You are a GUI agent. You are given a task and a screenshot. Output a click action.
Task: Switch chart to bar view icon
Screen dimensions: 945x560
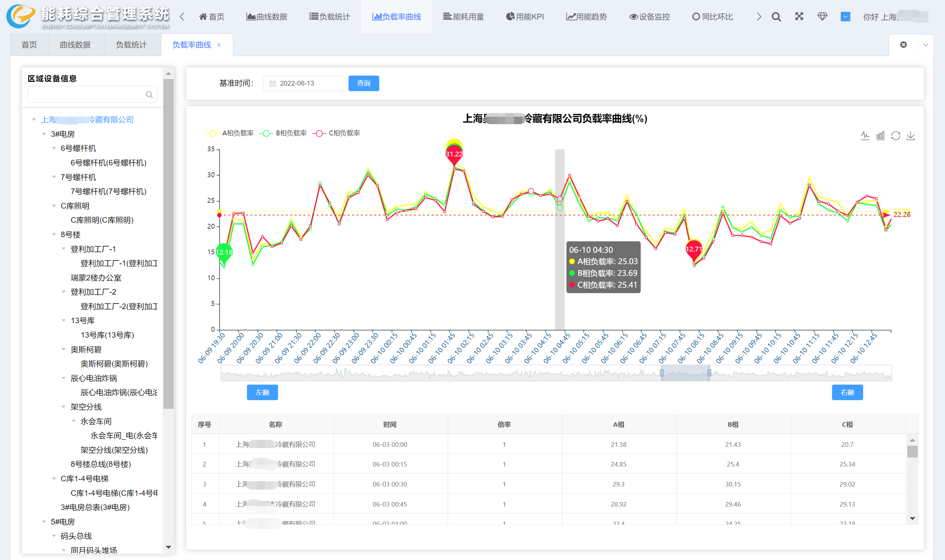(x=880, y=136)
